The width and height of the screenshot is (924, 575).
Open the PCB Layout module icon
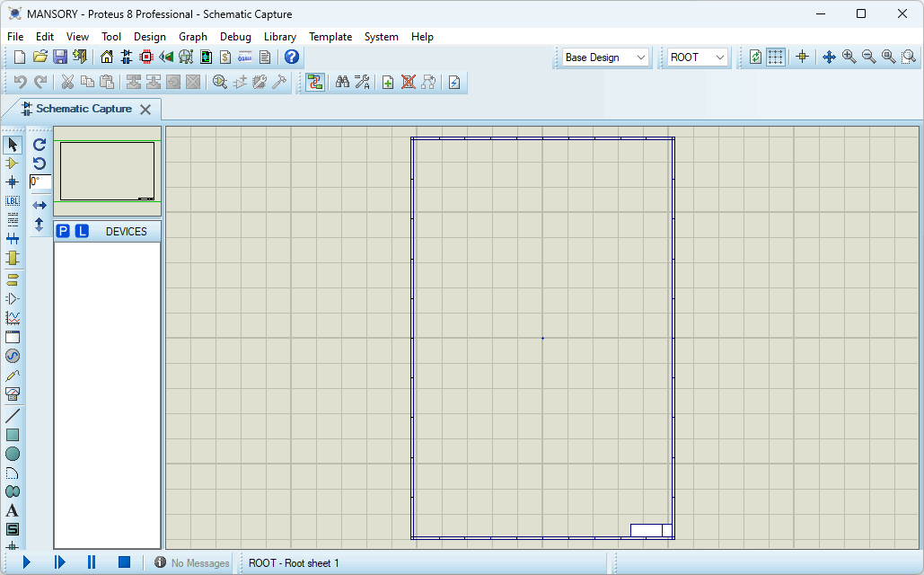click(x=145, y=57)
